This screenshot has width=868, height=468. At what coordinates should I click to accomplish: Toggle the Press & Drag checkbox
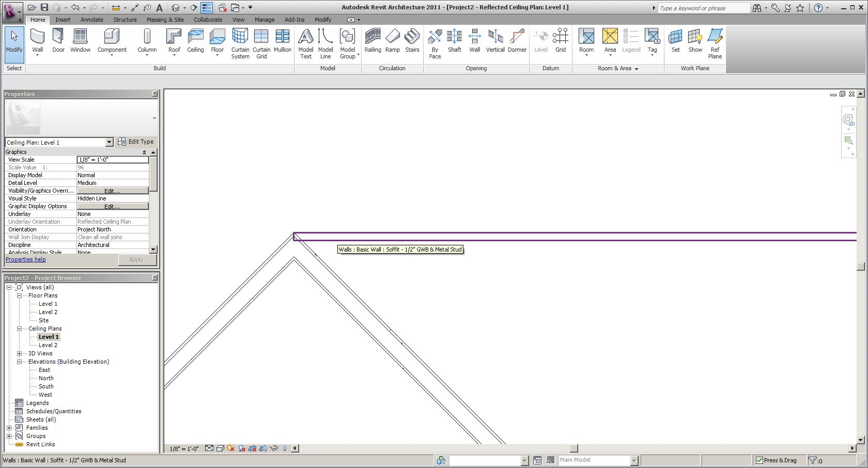(759, 460)
